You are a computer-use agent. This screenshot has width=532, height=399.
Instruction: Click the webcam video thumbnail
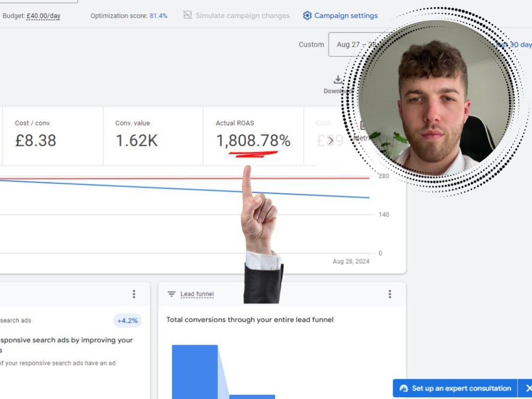(435, 98)
